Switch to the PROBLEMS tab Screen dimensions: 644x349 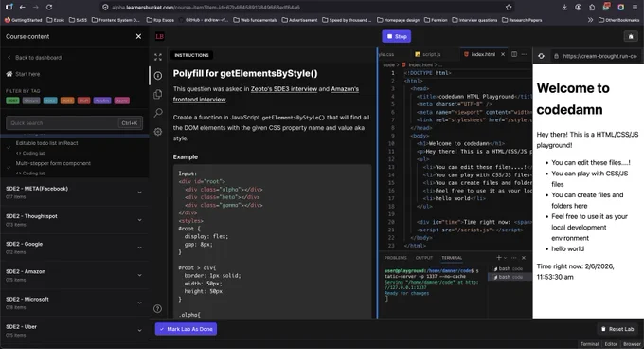tap(396, 258)
